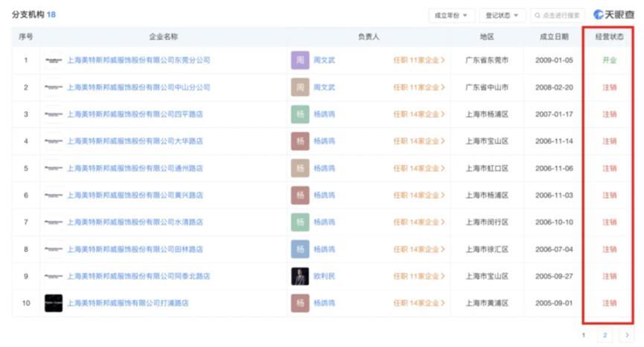
Task: Click the logo of the 大华路店 row
Action: click(54, 141)
